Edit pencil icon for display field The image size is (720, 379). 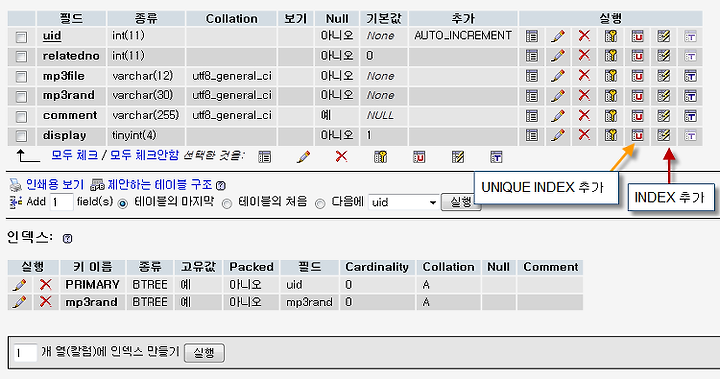click(558, 136)
